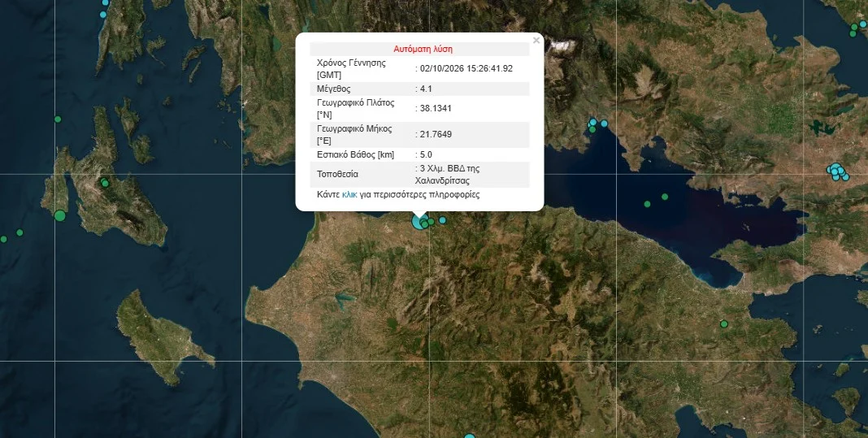Click the longitude value '21.7649'
This screenshot has height=438, width=868.
(x=436, y=135)
